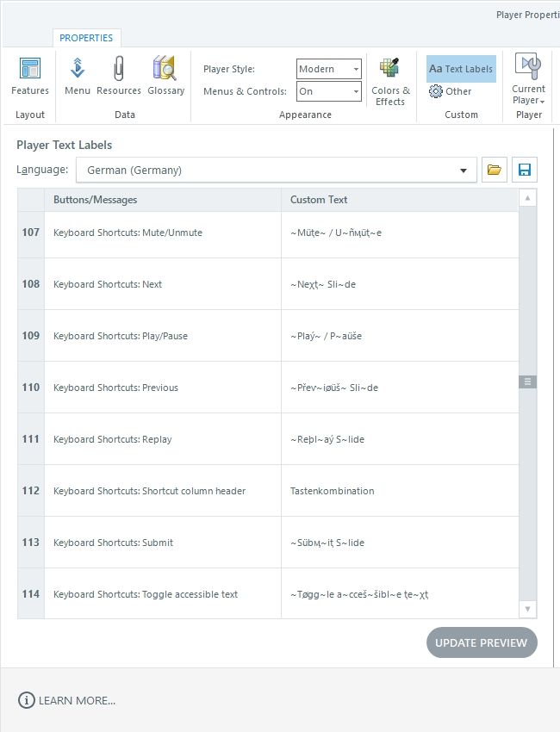
Task: Save text labels with disk icon
Action: (525, 170)
